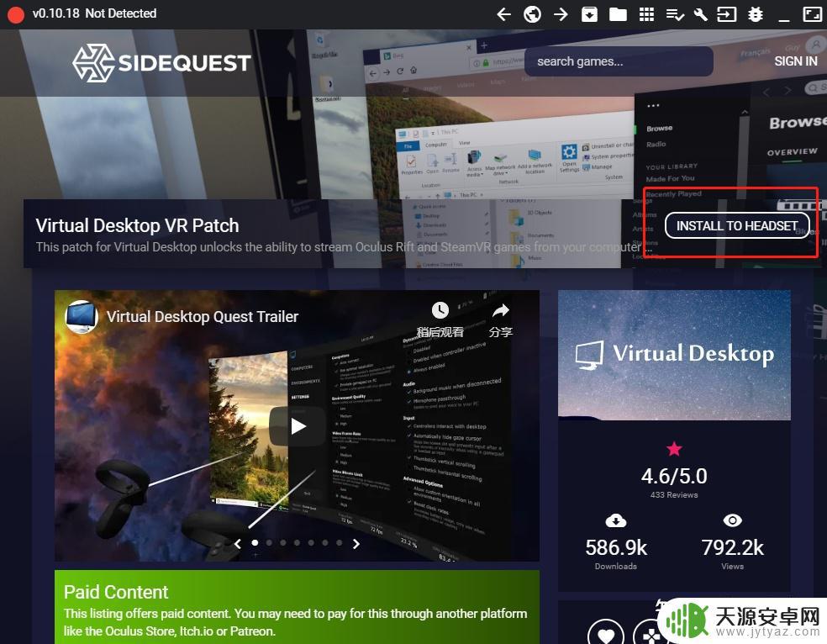Click the 586.9k downloads count
Image resolution: width=827 pixels, height=644 pixels.
pyautogui.click(x=616, y=548)
